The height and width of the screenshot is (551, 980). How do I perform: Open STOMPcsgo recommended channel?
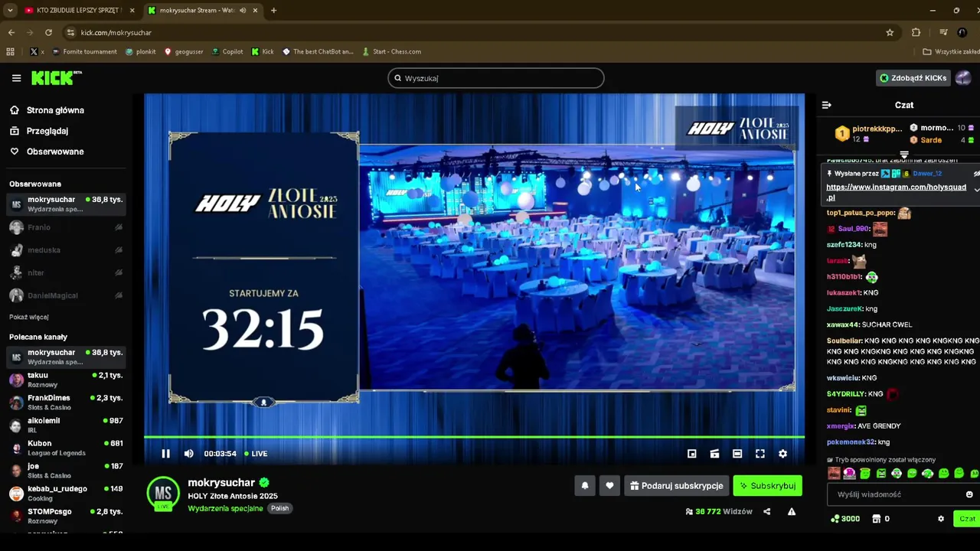[x=65, y=516]
